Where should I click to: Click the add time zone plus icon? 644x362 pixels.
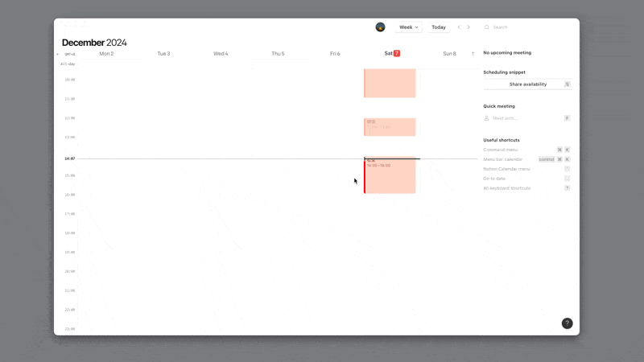coord(57,54)
